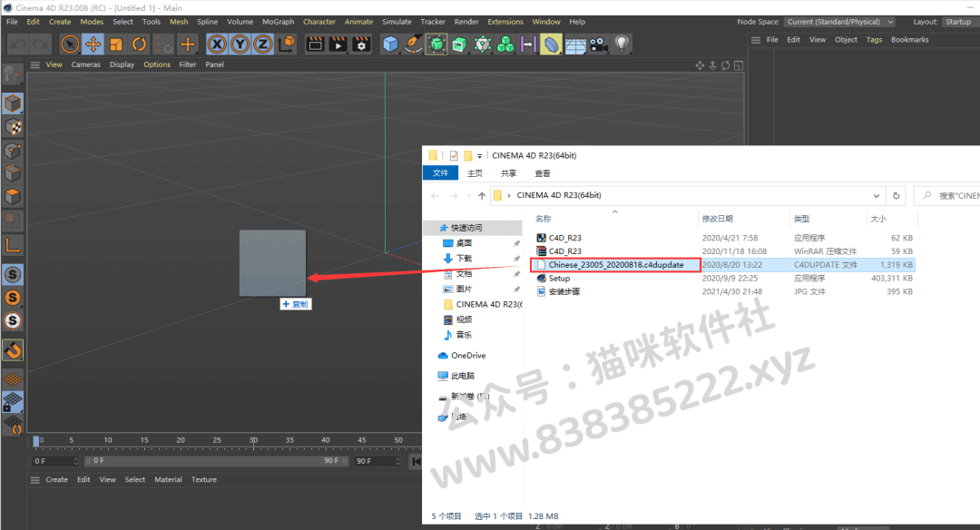Activate the Scale tool
The width and height of the screenshot is (980, 530).
click(116, 44)
